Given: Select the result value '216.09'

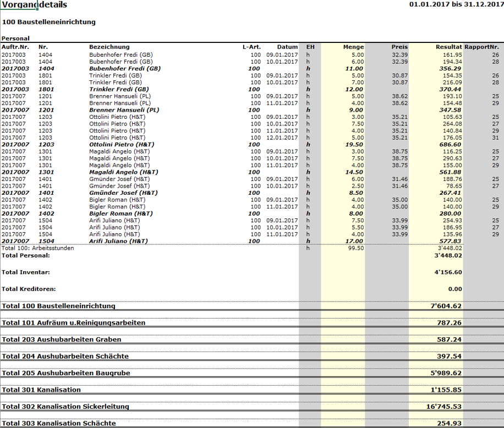Looking at the screenshot, I should pyautogui.click(x=452, y=83).
